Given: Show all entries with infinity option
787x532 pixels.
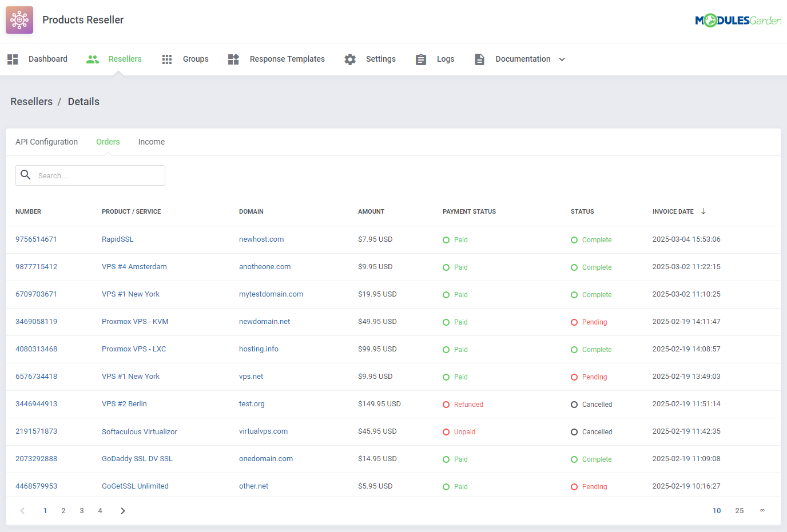Looking at the screenshot, I should click(762, 511).
